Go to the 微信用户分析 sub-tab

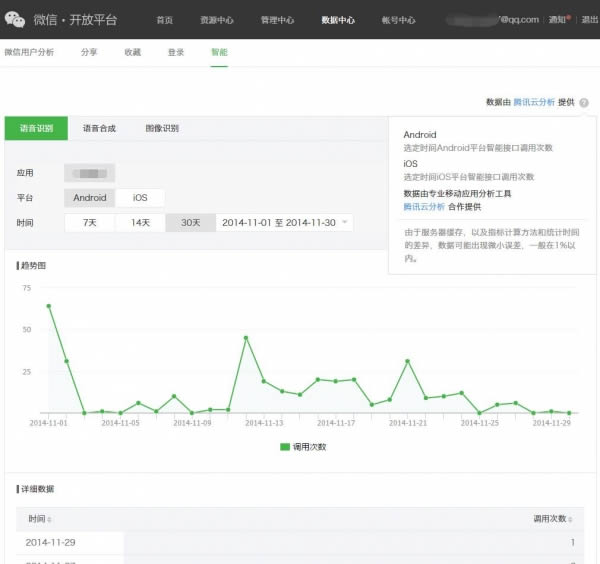point(30,50)
